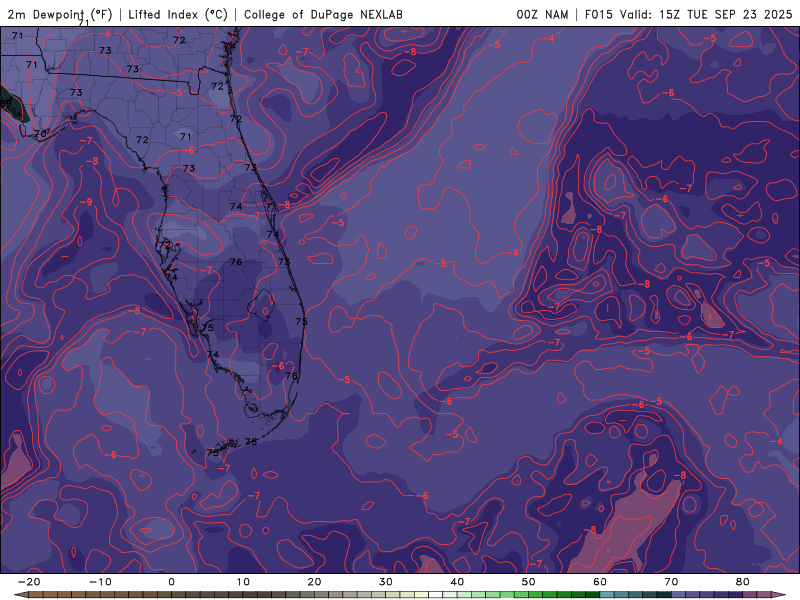Select the "40" colorbar scale label
The image size is (800, 600).
tap(457, 582)
